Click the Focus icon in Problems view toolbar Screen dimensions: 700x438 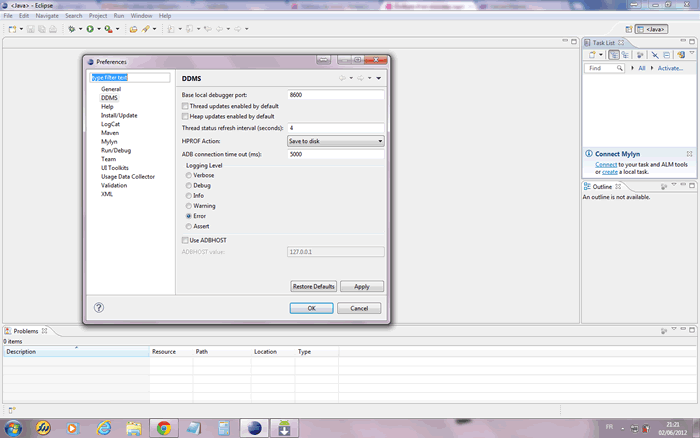[x=664, y=331]
